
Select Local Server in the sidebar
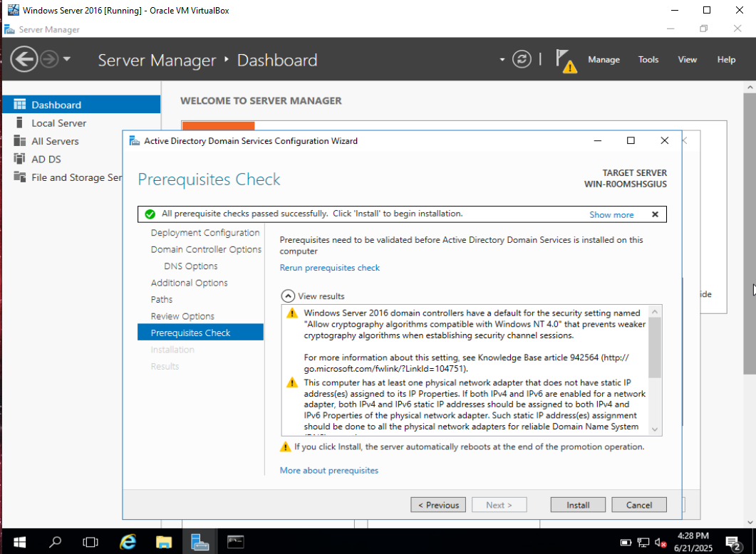pyautogui.click(x=81, y=123)
